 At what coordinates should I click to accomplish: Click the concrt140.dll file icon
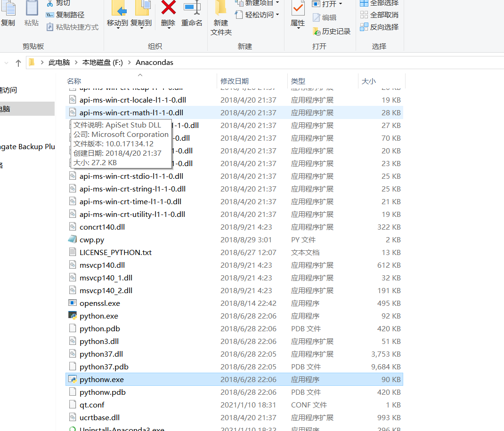click(x=73, y=227)
